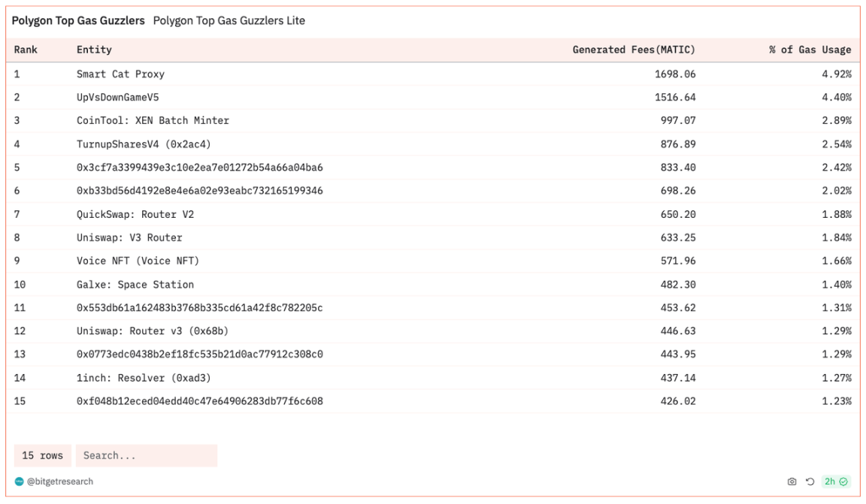Click the 571.96 fees value

(678, 261)
